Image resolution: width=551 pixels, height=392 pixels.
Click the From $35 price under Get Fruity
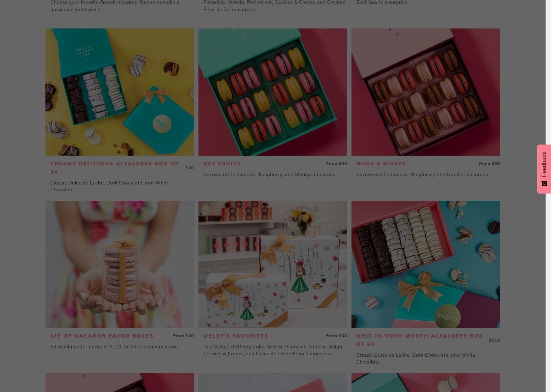click(336, 164)
